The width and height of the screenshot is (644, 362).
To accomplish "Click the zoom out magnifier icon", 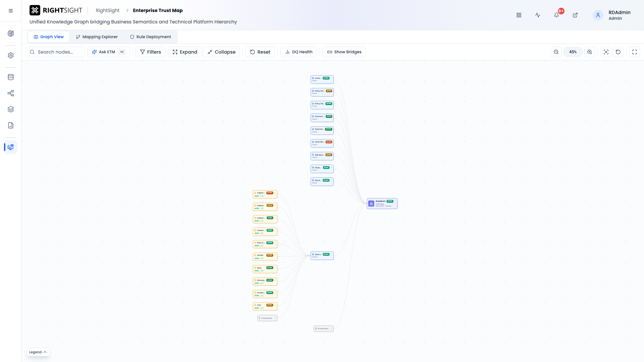I will point(556,52).
